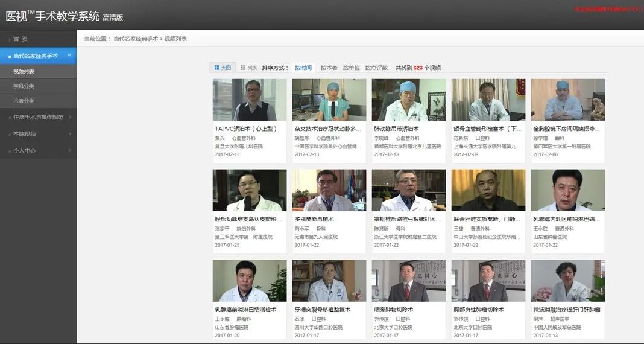Click the title TAPVC矫治术（心上型）
Screen dimensions: 644x344
pyautogui.click(x=246, y=129)
